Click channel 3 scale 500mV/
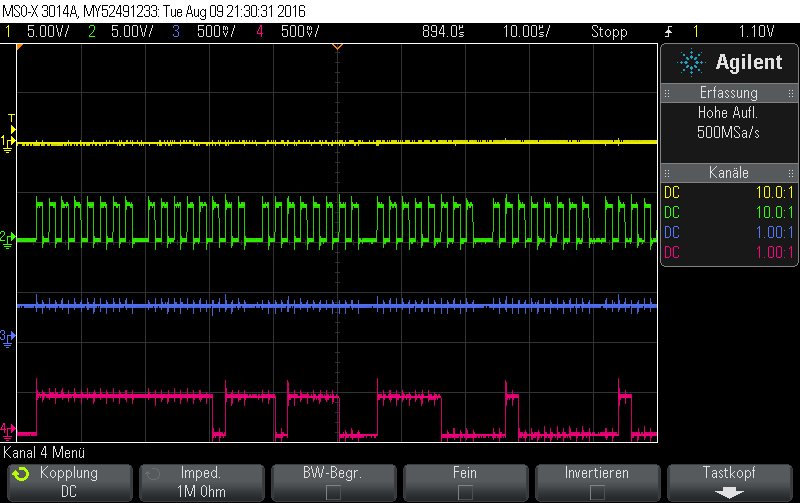800x503 pixels. pos(216,32)
